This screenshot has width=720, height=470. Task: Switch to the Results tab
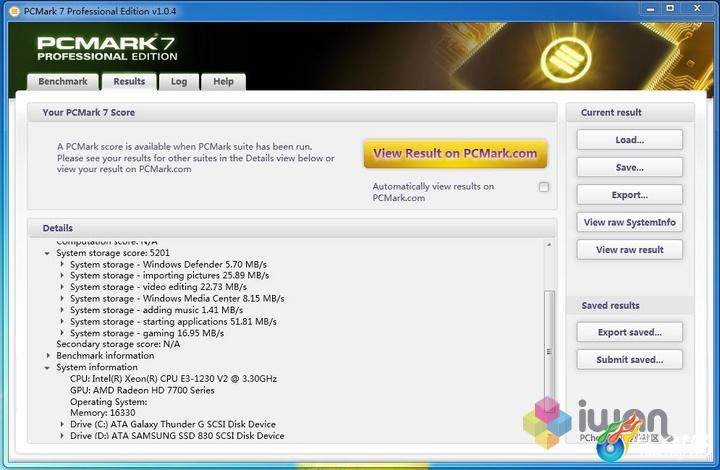pos(129,82)
